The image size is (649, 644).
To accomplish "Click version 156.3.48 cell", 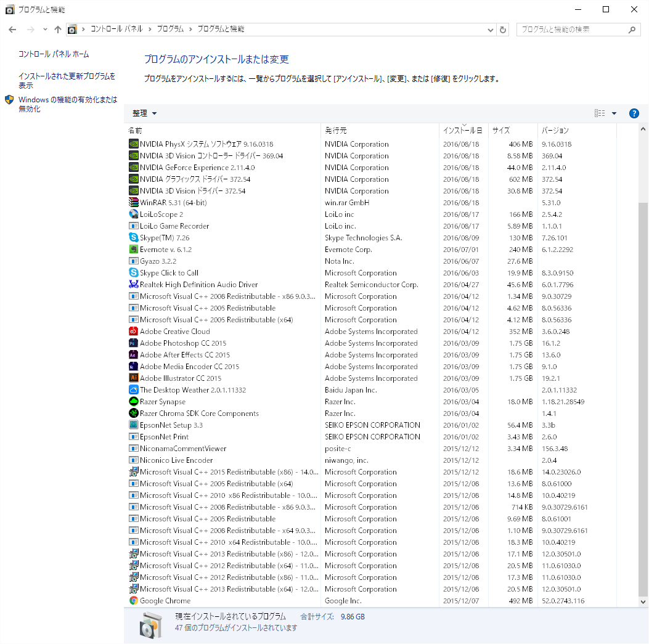I will click(555, 448).
